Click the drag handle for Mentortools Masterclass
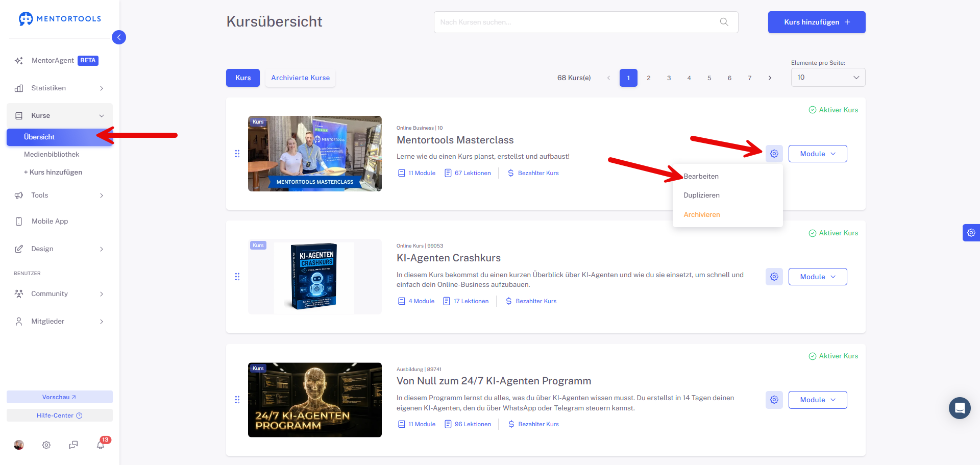The width and height of the screenshot is (980, 465). tap(237, 154)
